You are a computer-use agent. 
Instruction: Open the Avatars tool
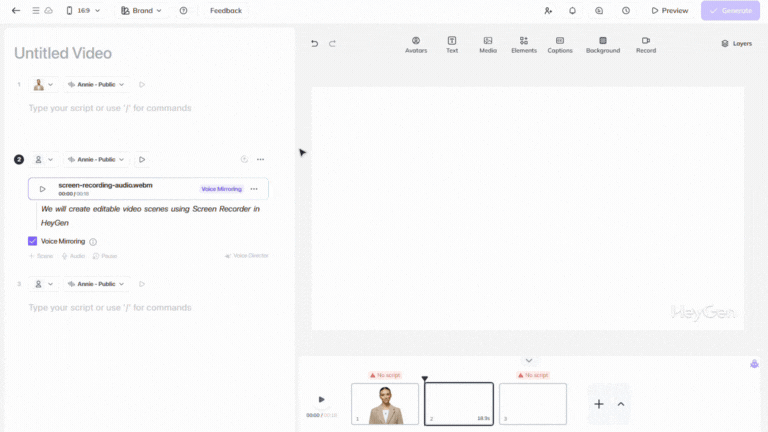point(416,45)
